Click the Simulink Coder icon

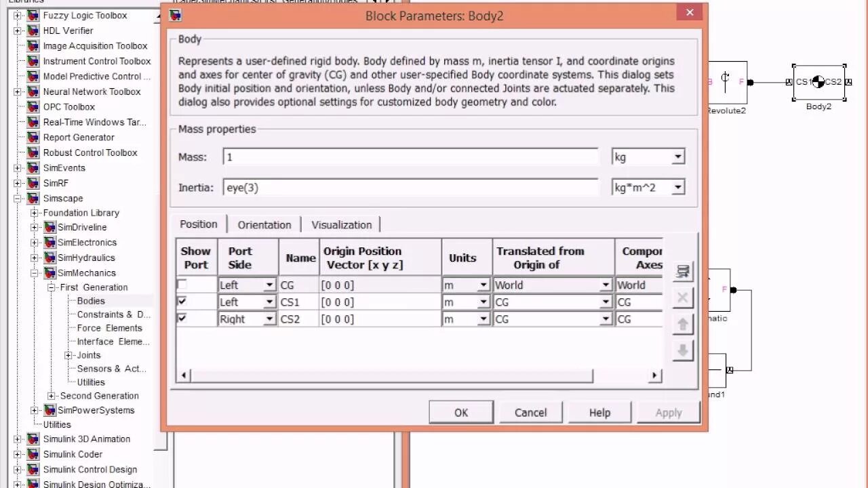click(x=33, y=454)
